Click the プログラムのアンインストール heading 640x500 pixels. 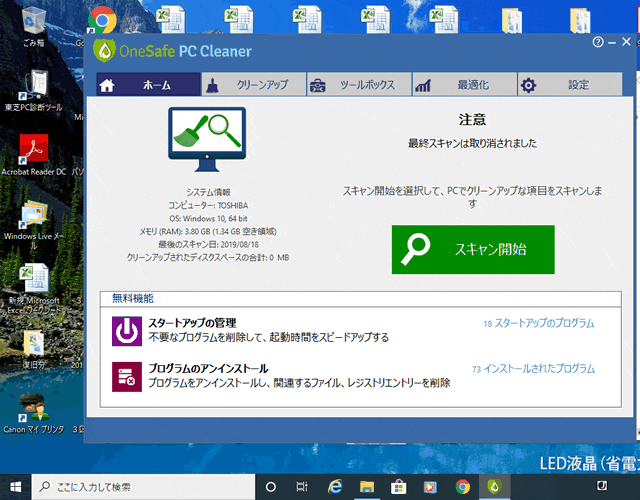208,369
